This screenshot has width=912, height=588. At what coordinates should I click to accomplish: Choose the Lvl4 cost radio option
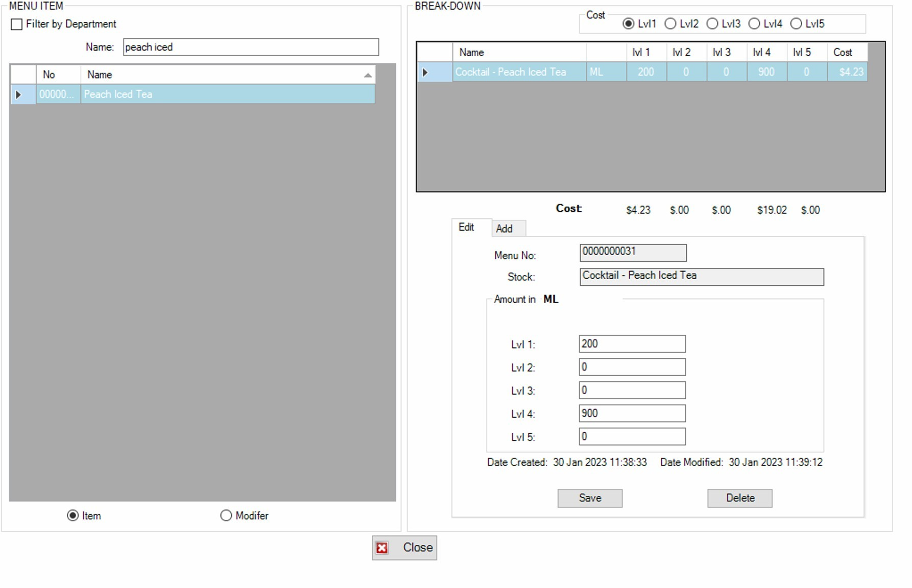click(754, 24)
